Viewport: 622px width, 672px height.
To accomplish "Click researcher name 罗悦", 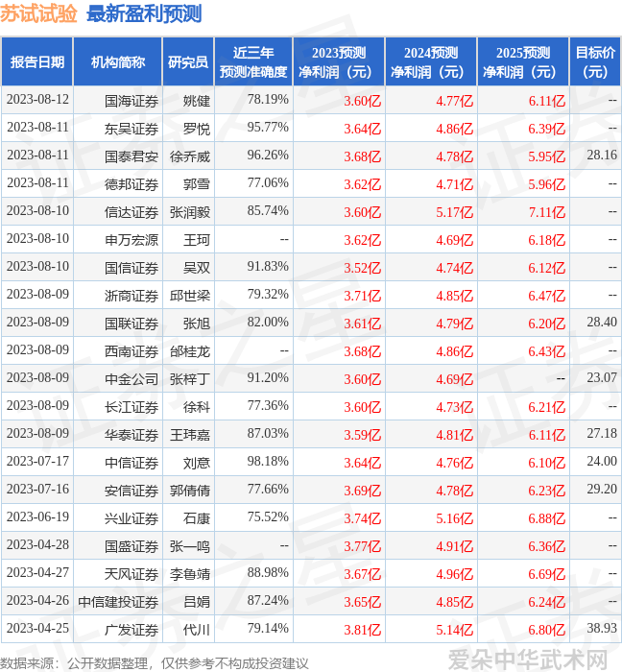I will [x=197, y=129].
